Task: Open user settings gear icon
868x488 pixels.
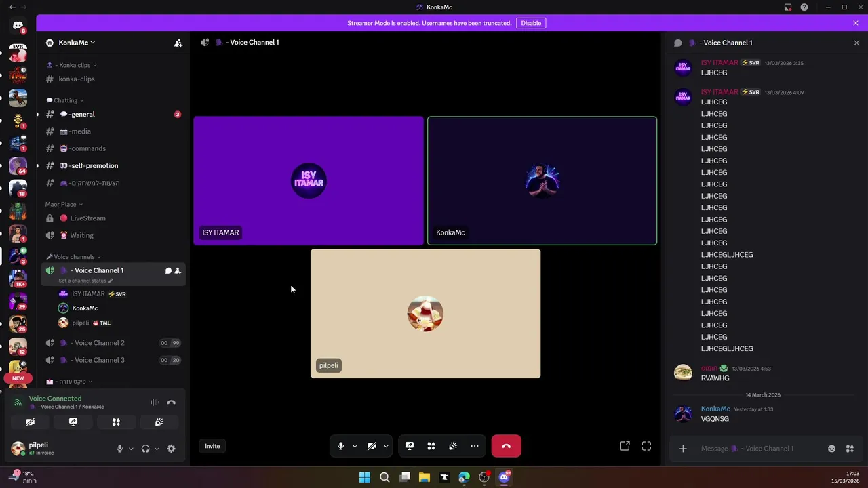Action: pyautogui.click(x=171, y=449)
